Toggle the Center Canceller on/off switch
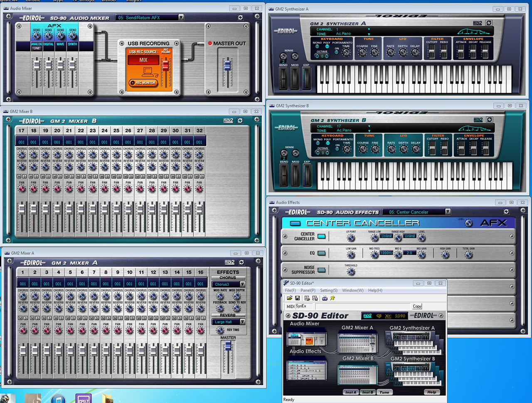Screen dimensions: 532x403 coord(322,236)
